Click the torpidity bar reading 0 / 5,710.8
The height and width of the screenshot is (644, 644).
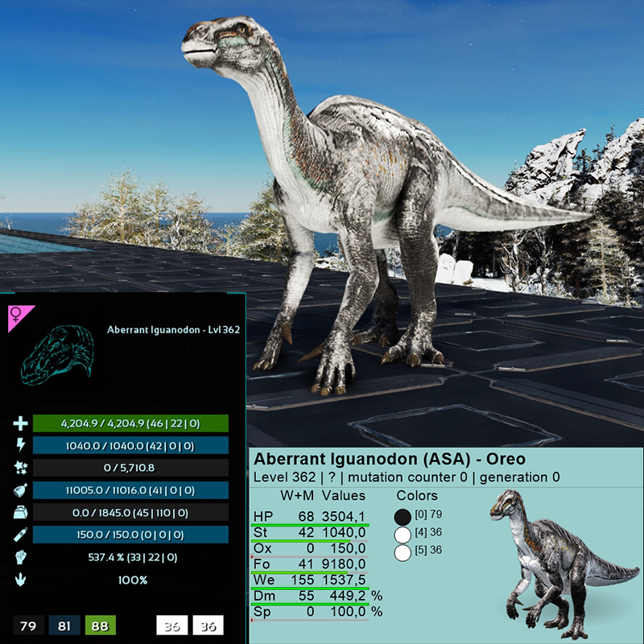[130, 468]
